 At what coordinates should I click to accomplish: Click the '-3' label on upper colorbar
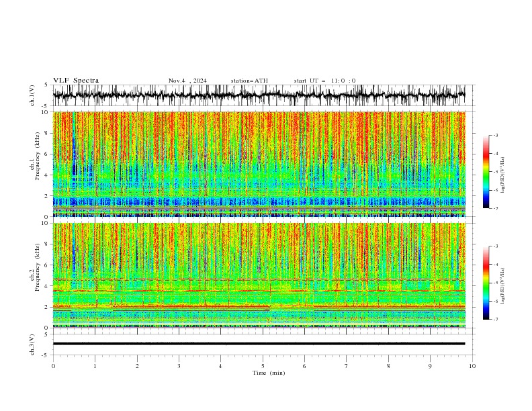point(496,135)
